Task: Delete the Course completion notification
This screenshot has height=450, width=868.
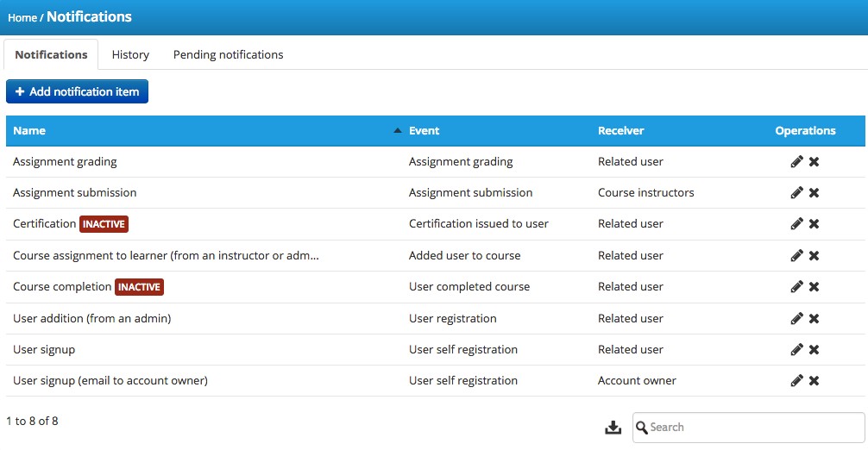Action: pos(814,287)
